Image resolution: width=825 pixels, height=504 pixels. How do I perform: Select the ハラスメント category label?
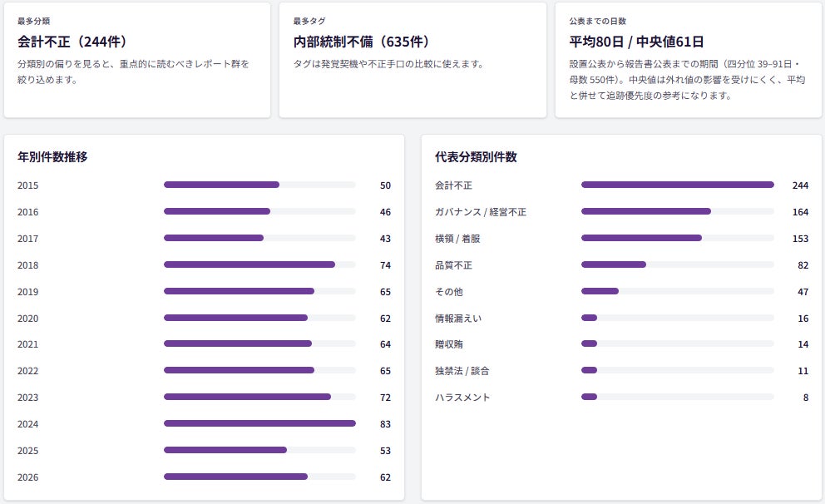pyautogui.click(x=462, y=398)
